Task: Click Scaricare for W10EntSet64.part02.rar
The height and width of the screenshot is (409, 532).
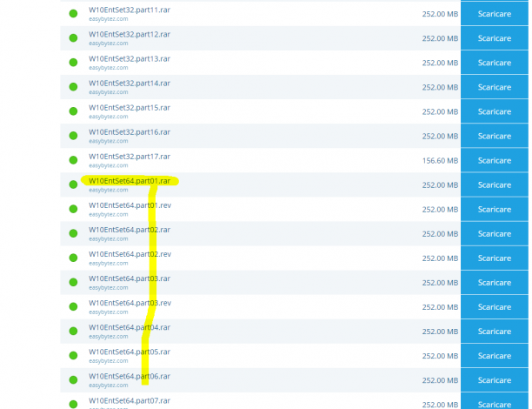Action: pyautogui.click(x=495, y=234)
